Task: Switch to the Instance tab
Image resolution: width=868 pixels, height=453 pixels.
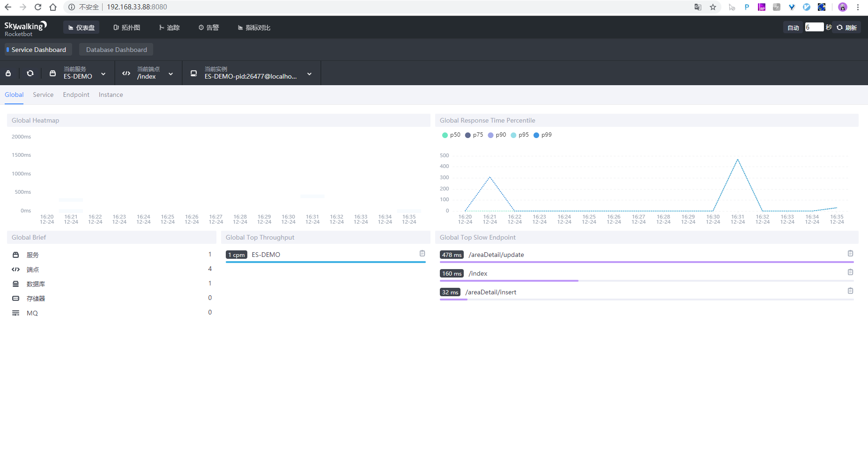Action: coord(111,95)
